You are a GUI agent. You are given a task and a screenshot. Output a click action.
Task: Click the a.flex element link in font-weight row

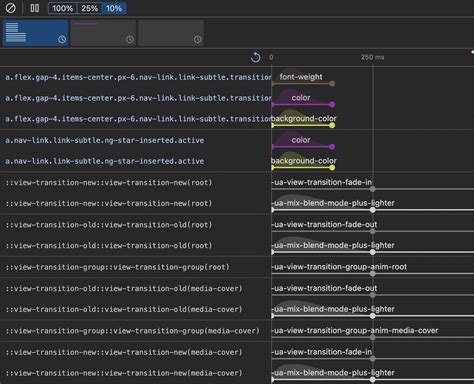coord(138,77)
